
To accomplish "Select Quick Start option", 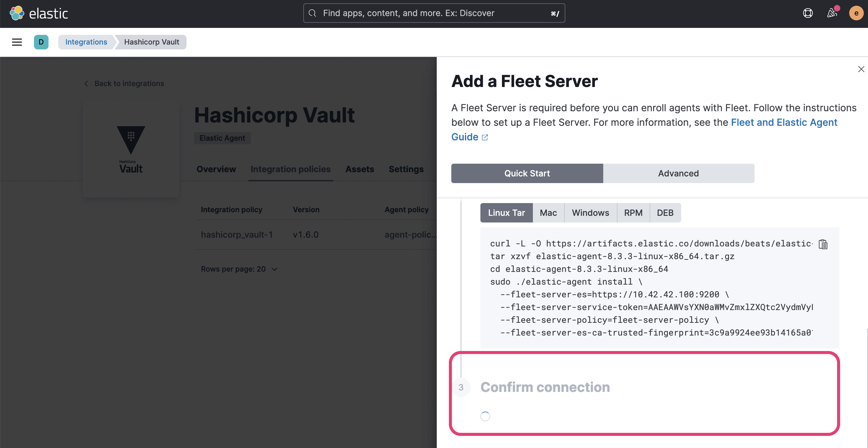I will [527, 173].
